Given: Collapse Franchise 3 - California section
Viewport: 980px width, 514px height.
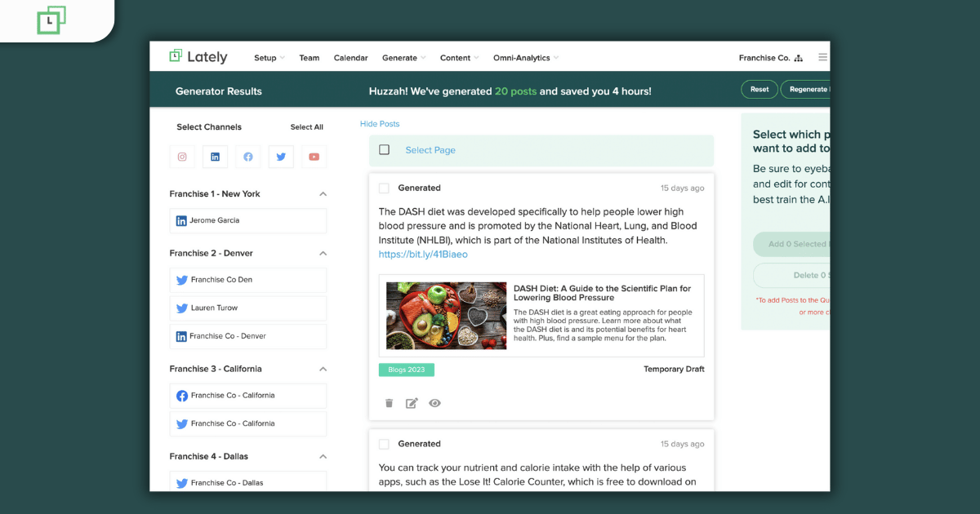Looking at the screenshot, I should (323, 369).
